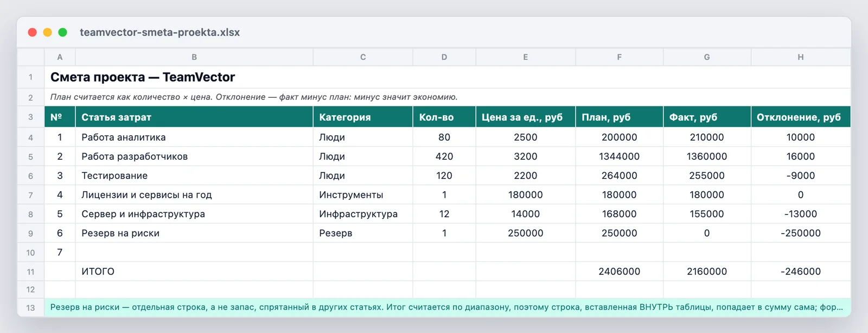The image size is (868, 333).
Task: Click the 'Кол-во' header cell
Action: pyautogui.click(x=444, y=117)
